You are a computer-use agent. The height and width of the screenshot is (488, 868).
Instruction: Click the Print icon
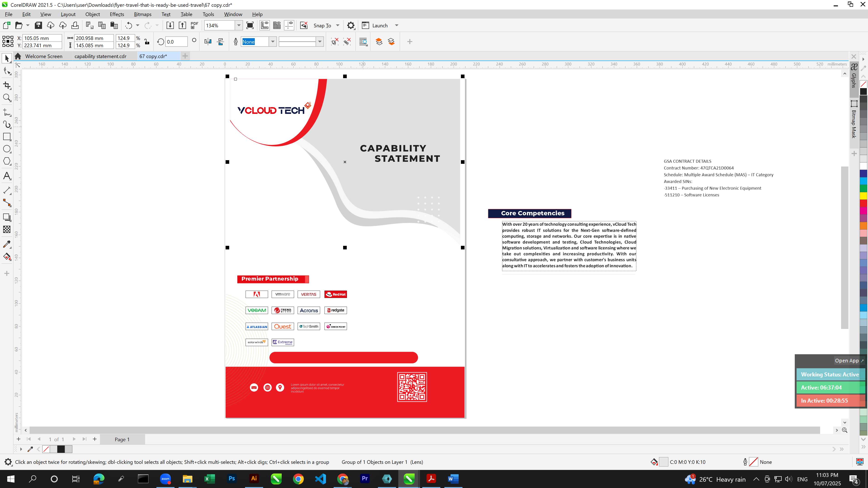pyautogui.click(x=75, y=25)
